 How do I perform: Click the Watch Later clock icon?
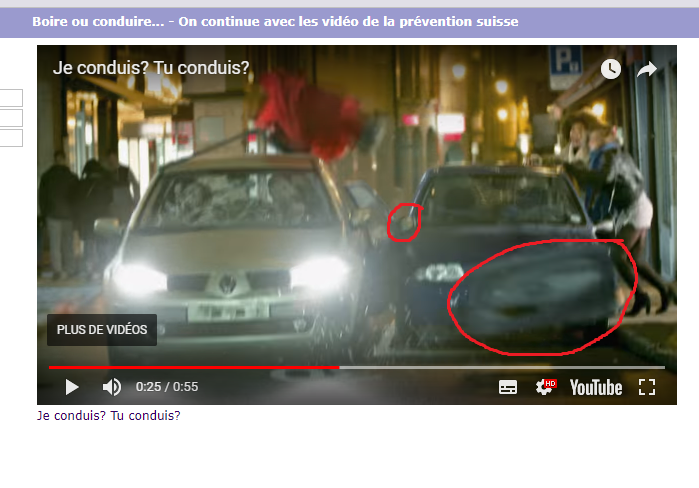tap(610, 69)
